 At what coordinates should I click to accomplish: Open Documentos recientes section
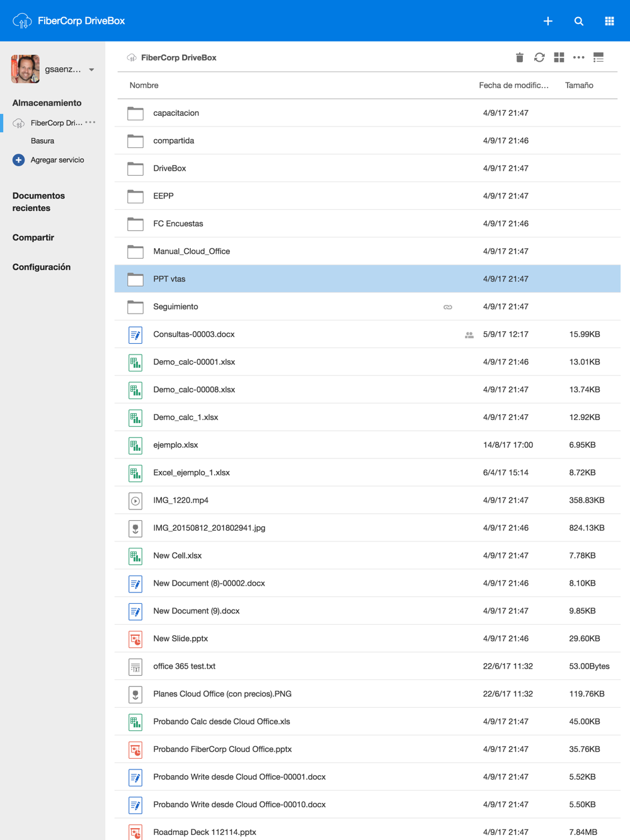click(38, 202)
